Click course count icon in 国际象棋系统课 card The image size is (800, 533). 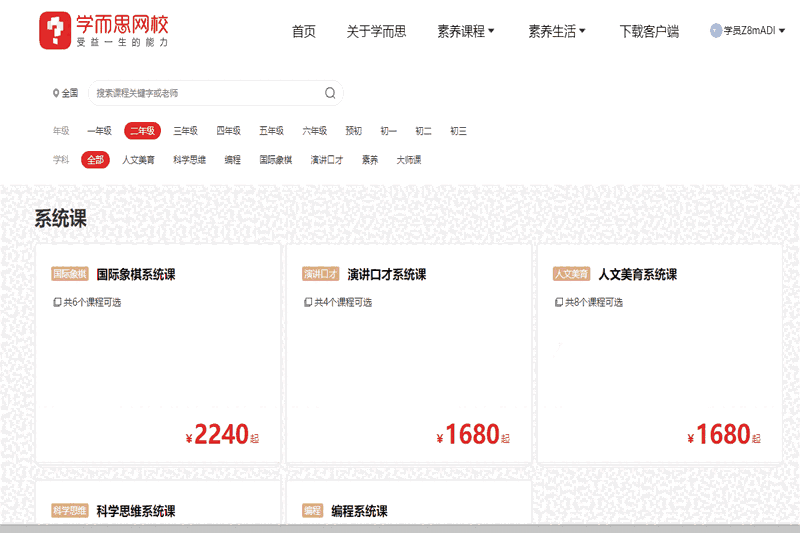[57, 302]
